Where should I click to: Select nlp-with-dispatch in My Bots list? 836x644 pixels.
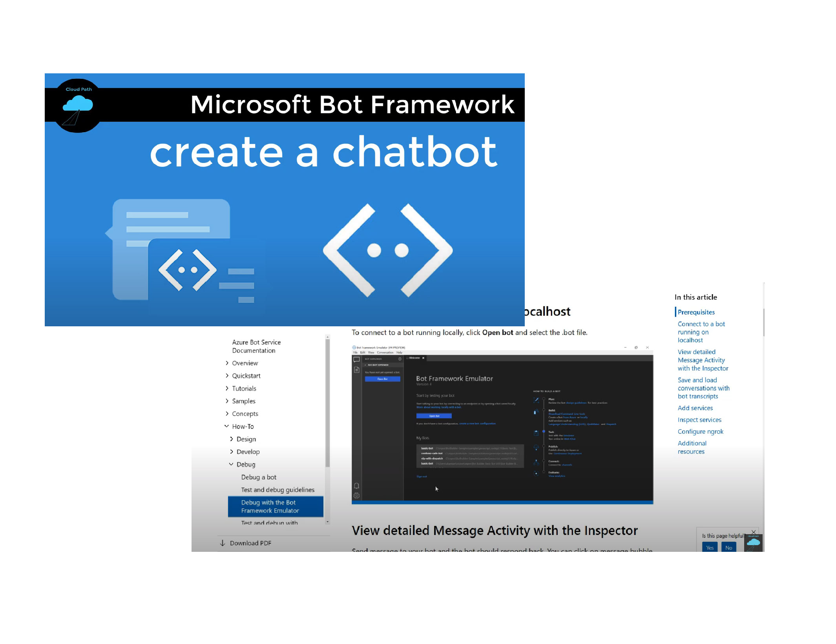tap(470, 458)
